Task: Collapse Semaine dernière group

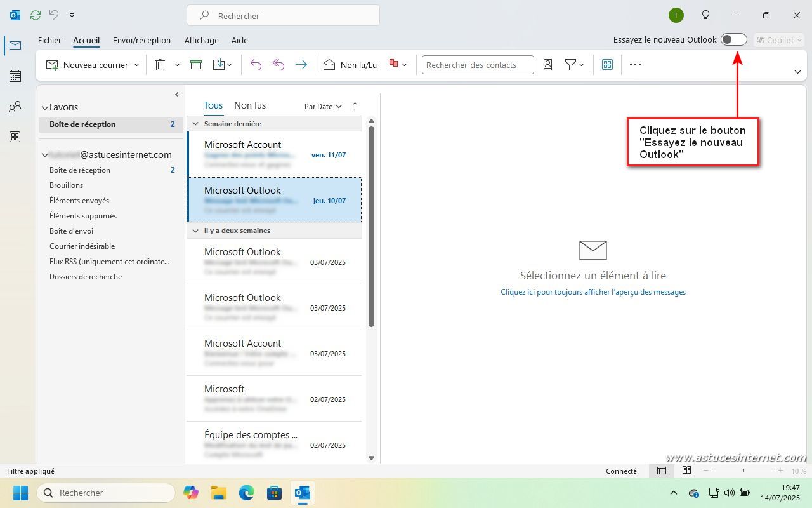Action: (x=195, y=124)
